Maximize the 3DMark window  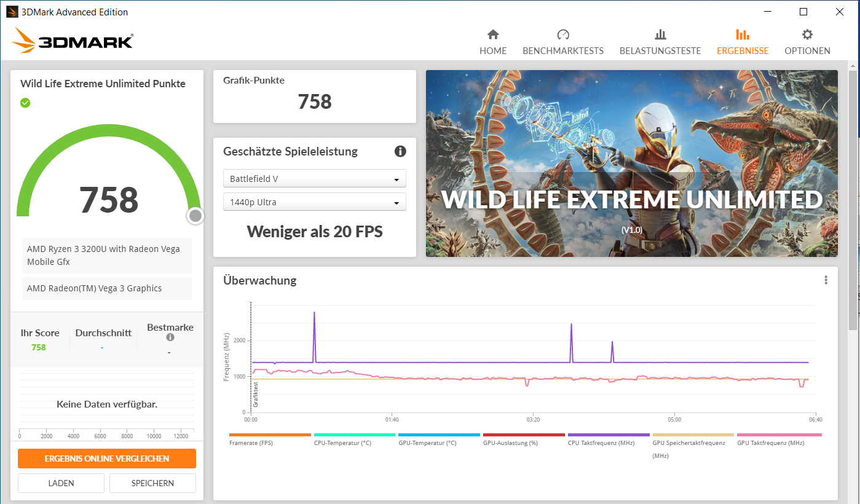pos(803,12)
